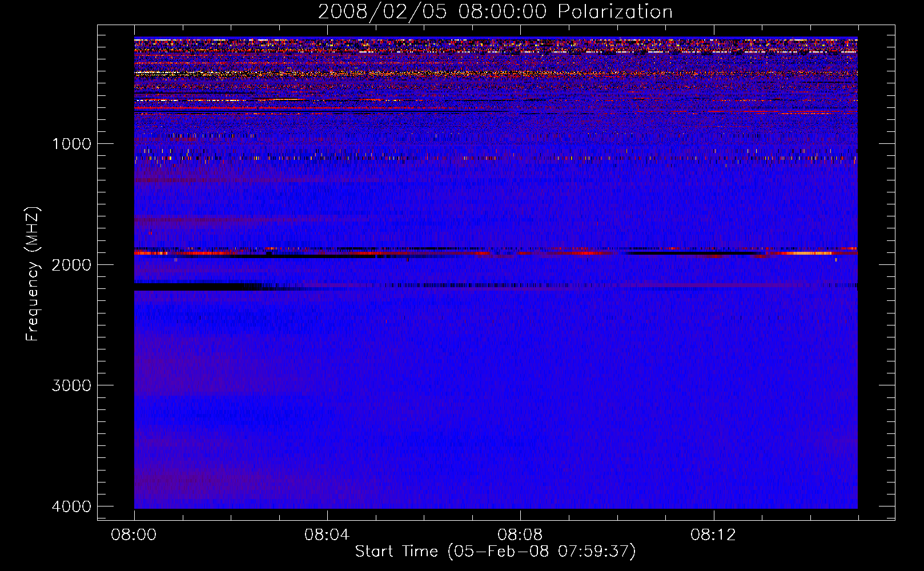Click the 1000 frequency tick label
The width and height of the screenshot is (924, 571).
click(x=71, y=144)
